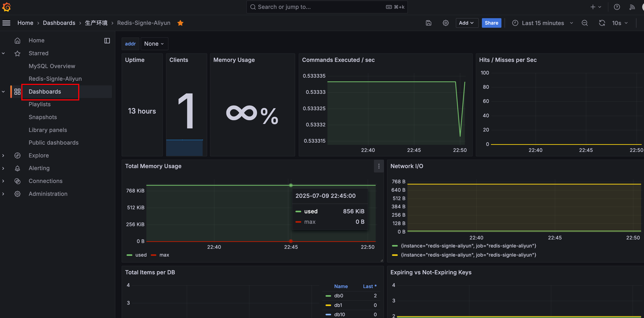Open Public dashboards in the sidebar

click(54, 143)
